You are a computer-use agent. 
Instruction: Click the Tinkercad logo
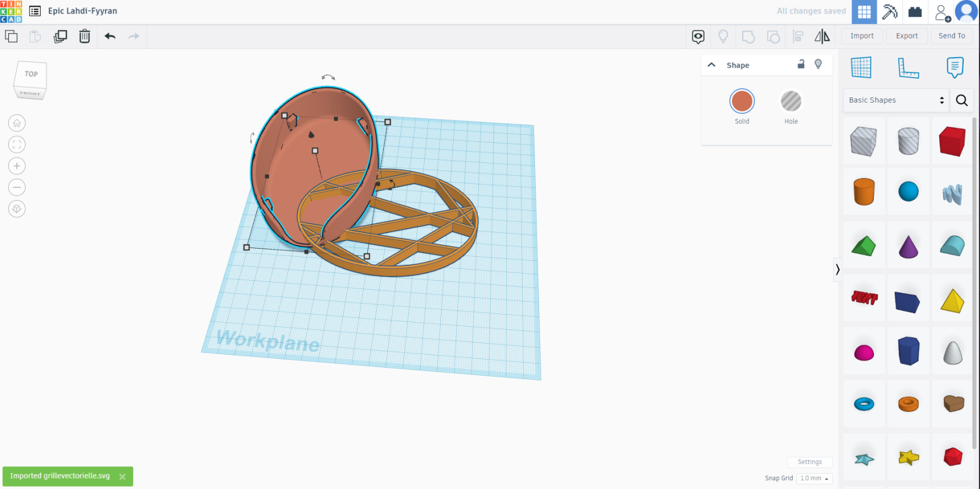tap(11, 11)
